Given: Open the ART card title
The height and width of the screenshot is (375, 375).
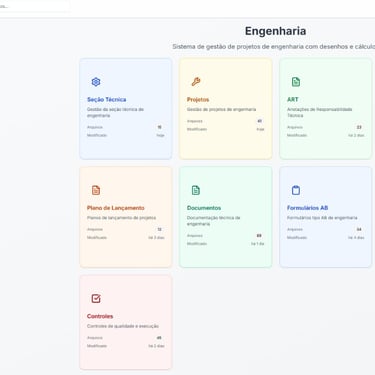Looking at the screenshot, I should pos(293,99).
